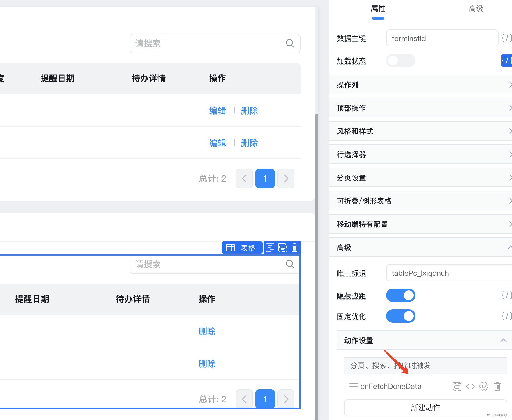Click the add-component icon beside 表格 label

[270, 248]
